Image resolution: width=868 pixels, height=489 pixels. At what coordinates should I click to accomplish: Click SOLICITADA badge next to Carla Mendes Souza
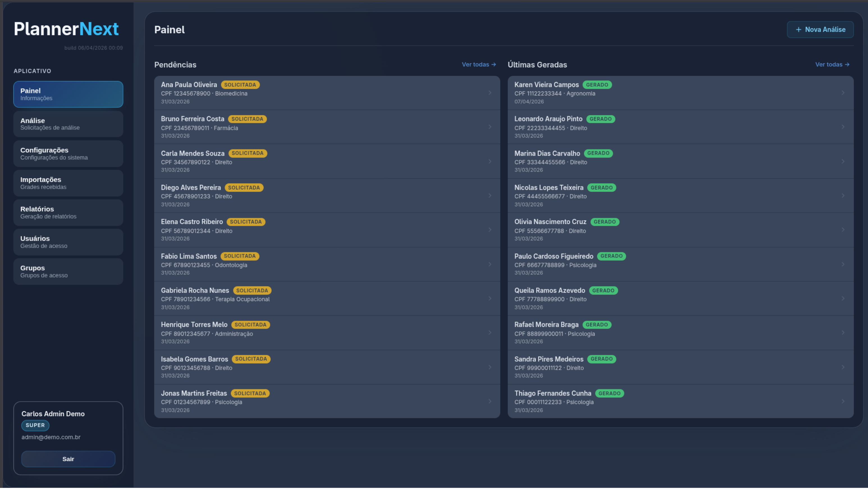[248, 153]
